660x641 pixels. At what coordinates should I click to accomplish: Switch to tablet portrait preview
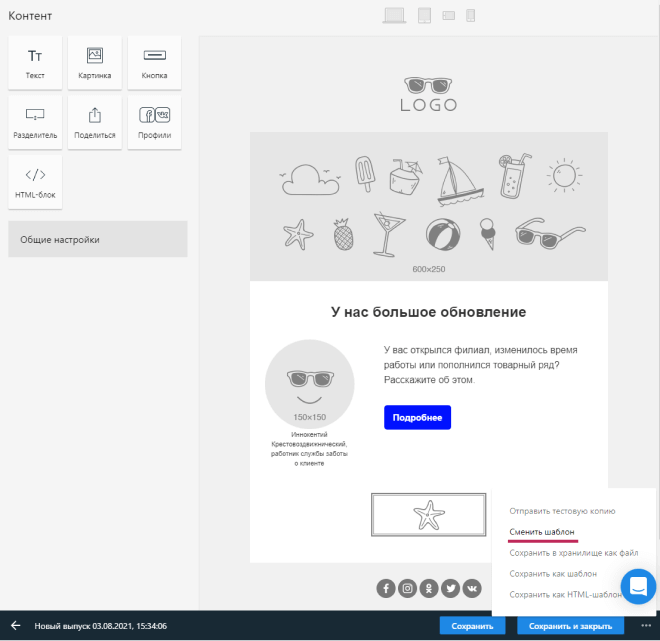pyautogui.click(x=424, y=15)
